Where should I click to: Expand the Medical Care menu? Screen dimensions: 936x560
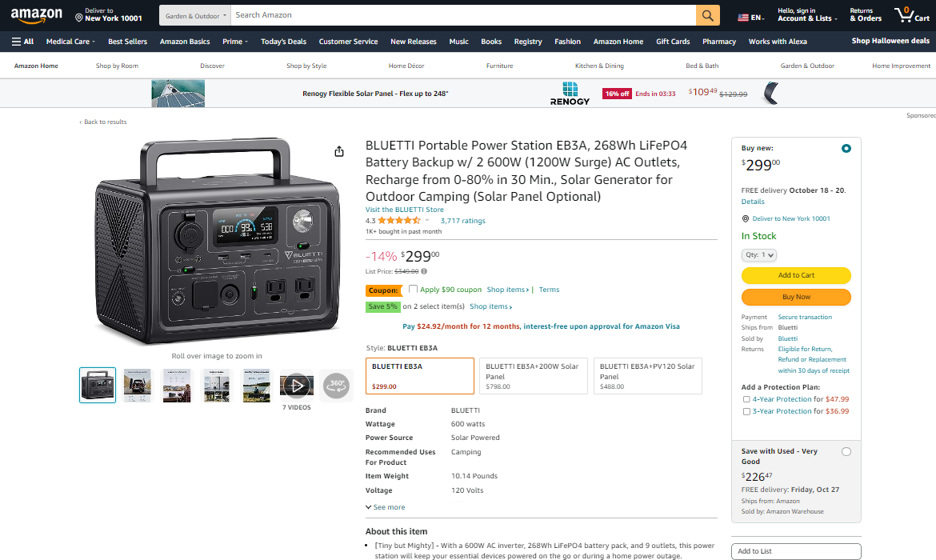70,42
